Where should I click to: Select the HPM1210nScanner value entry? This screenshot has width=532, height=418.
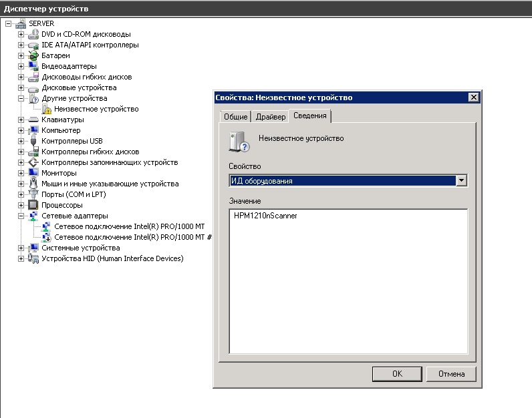coord(265,216)
